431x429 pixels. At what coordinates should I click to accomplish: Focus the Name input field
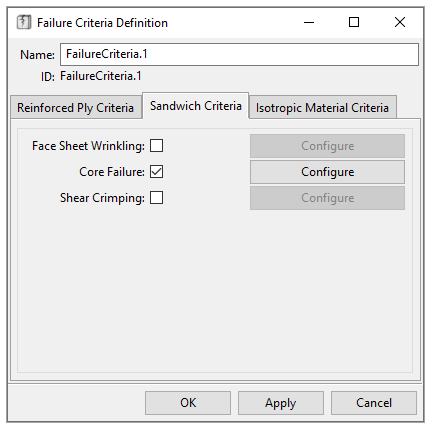tap(239, 54)
